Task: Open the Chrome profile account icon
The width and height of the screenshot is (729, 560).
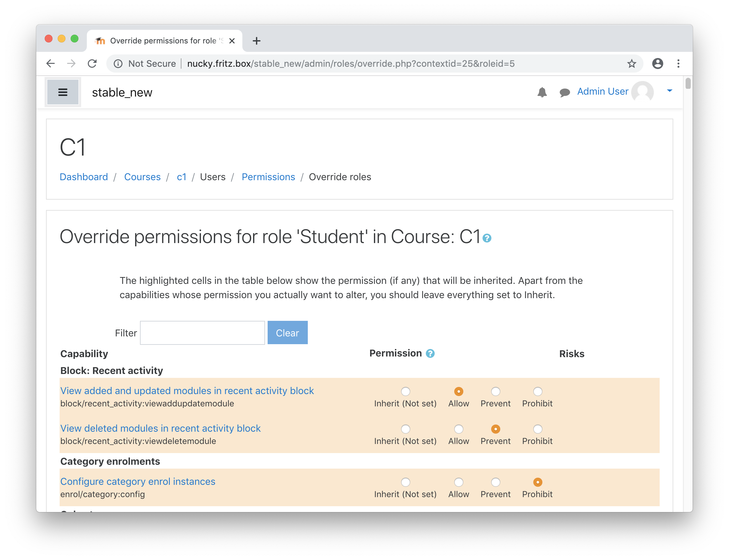Action: click(657, 63)
